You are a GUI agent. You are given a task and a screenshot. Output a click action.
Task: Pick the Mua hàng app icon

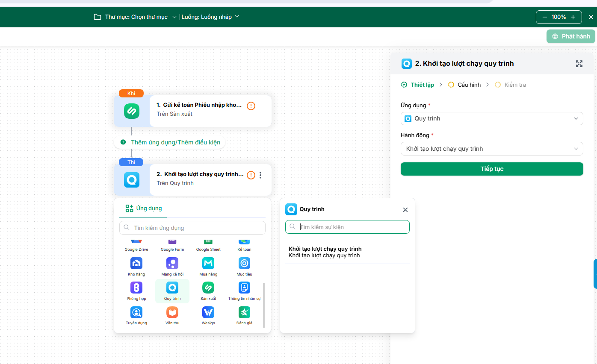208,263
